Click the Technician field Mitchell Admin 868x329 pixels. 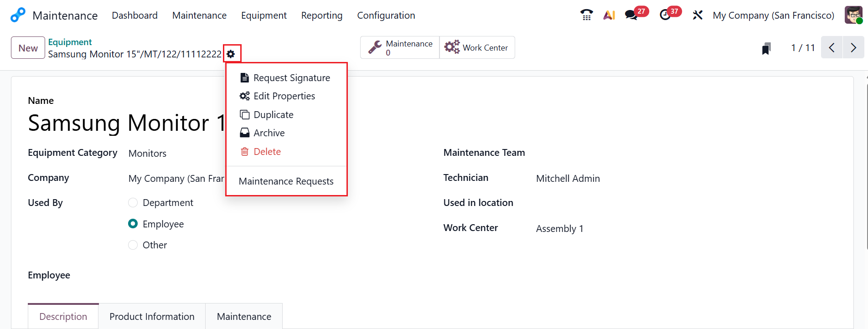click(x=568, y=179)
